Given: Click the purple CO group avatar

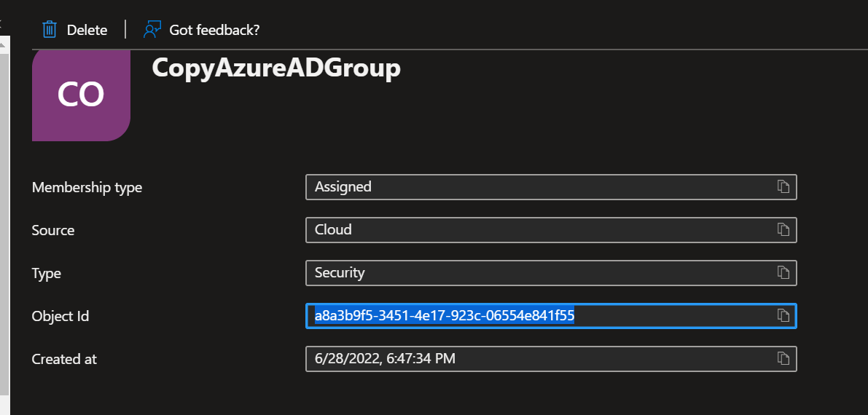Looking at the screenshot, I should pyautogui.click(x=82, y=95).
